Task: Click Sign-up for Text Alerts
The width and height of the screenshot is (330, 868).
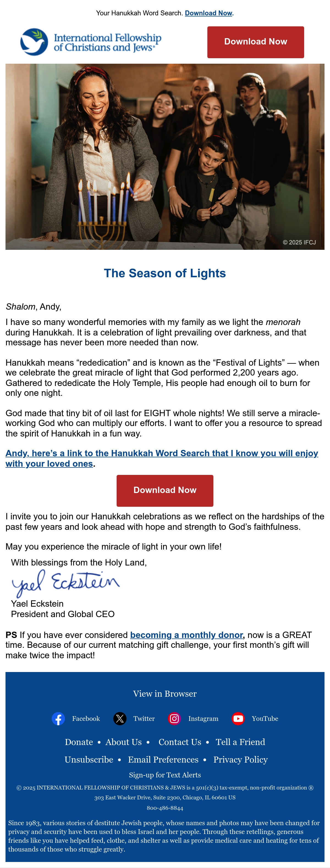Action: point(165,775)
